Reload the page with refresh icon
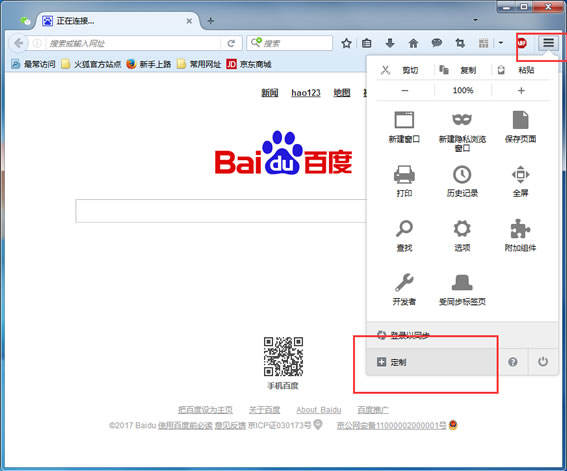 point(231,43)
